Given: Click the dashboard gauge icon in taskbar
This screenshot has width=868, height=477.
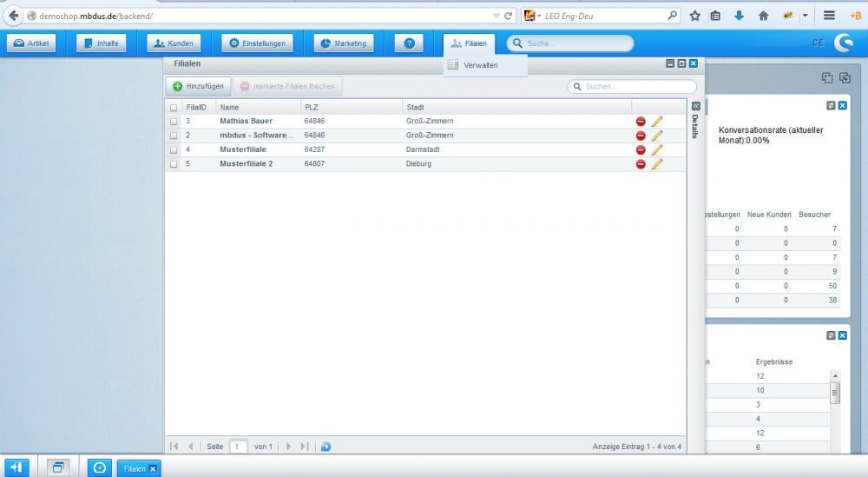Looking at the screenshot, I should coord(100,467).
